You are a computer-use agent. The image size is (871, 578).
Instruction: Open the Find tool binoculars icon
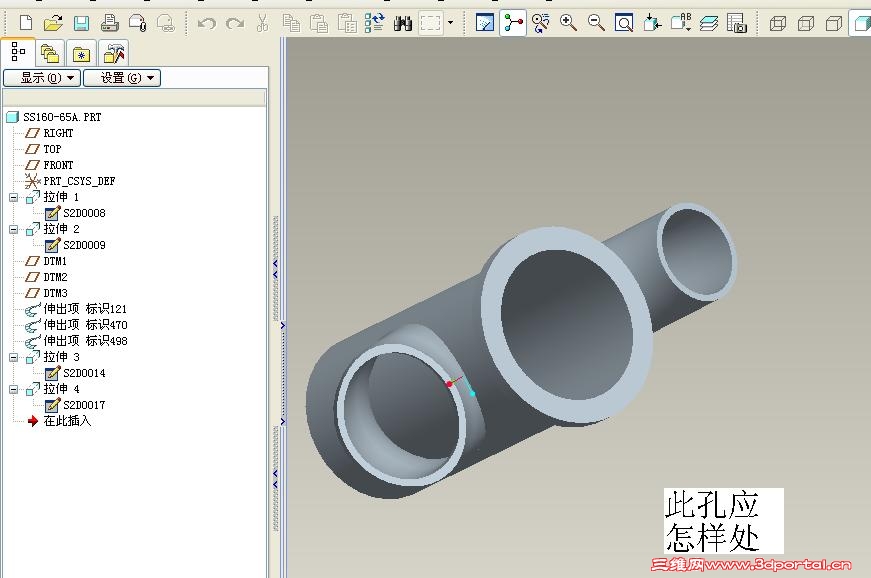coord(403,23)
